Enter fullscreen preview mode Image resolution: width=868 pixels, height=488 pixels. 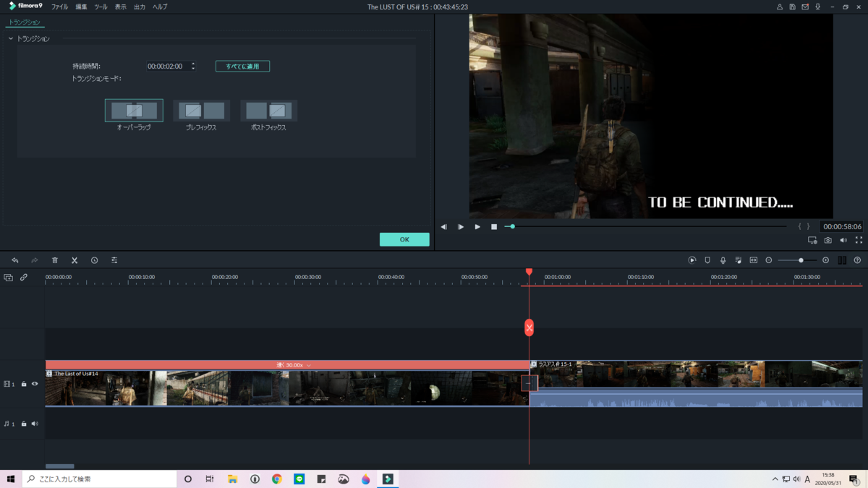[x=859, y=240]
